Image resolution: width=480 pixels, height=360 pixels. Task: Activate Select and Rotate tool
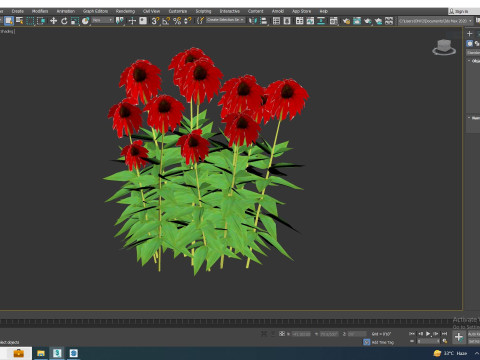pos(64,21)
